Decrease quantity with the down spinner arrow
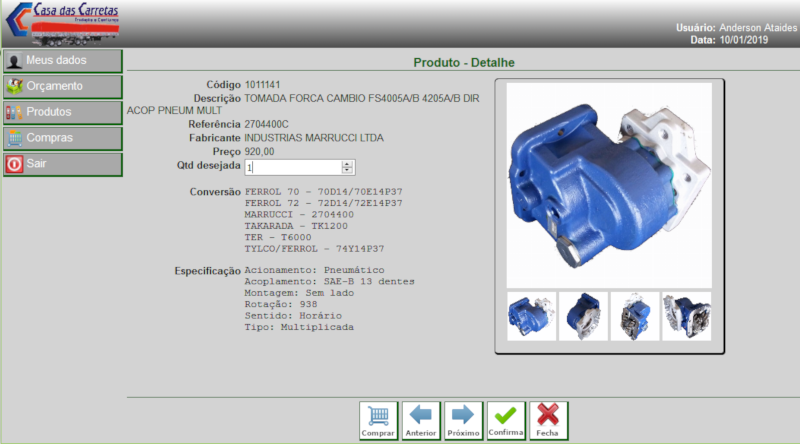800x444 pixels. (347, 170)
